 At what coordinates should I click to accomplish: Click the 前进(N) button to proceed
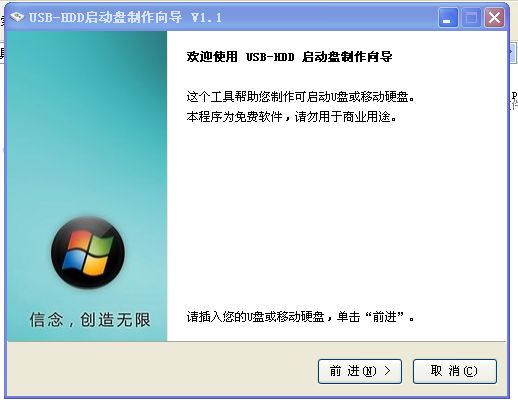360,371
